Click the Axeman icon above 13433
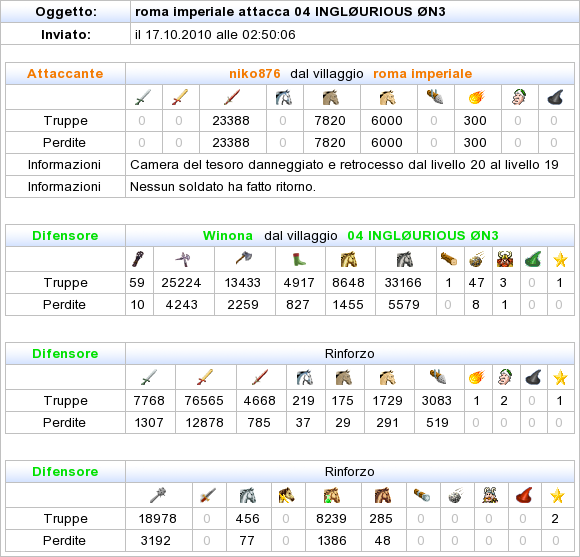 244,259
